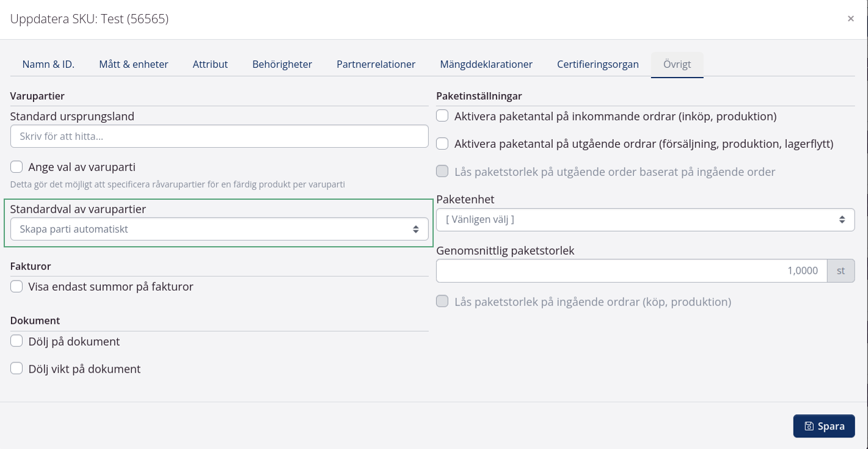Image resolution: width=868 pixels, height=449 pixels.
Task: Check Visa endast summor på fakturor
Action: (16, 286)
